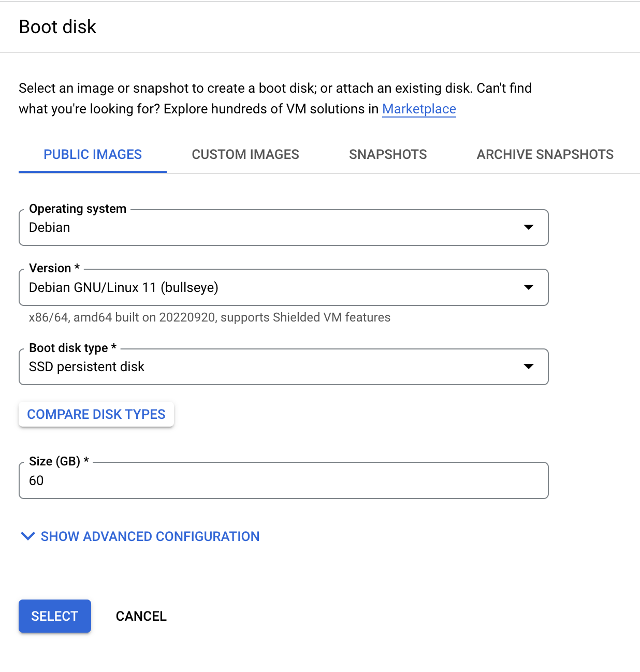Cancel the boot disk dialog

[x=141, y=616]
